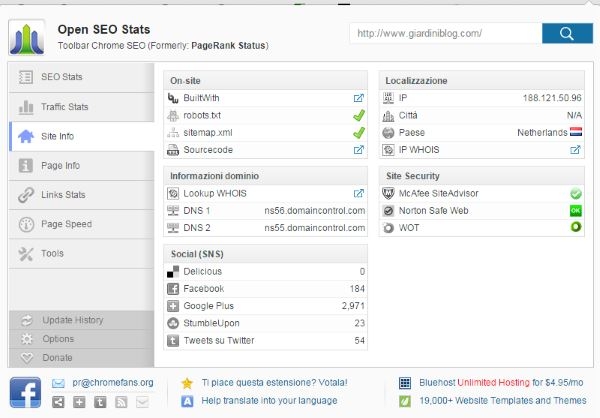Click the IP WHOIS label
The height and width of the screenshot is (418, 600).
419,150
